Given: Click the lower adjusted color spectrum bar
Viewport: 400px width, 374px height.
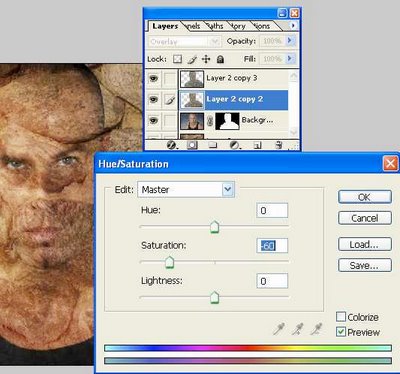Looking at the screenshot, I should point(248,360).
